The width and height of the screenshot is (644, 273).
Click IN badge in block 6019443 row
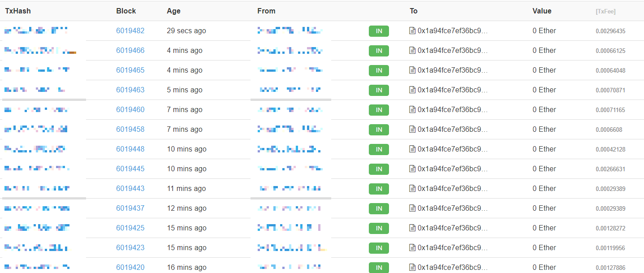pos(379,189)
